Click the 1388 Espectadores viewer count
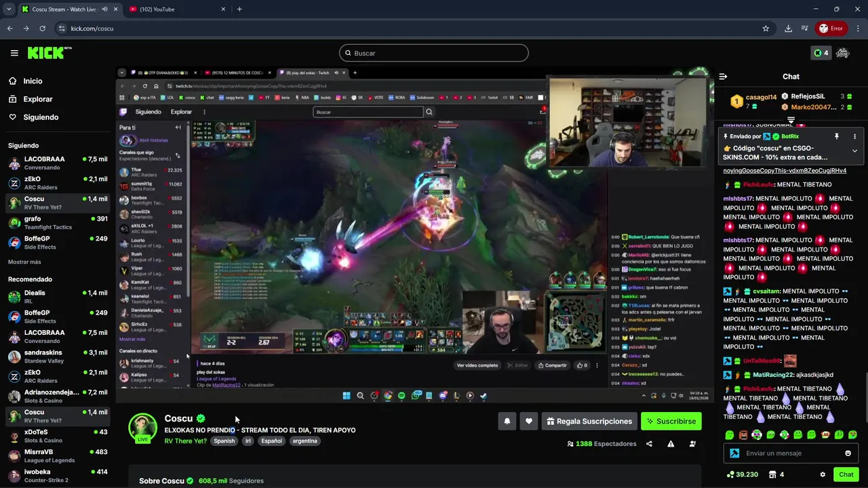868x488 pixels. 601,444
